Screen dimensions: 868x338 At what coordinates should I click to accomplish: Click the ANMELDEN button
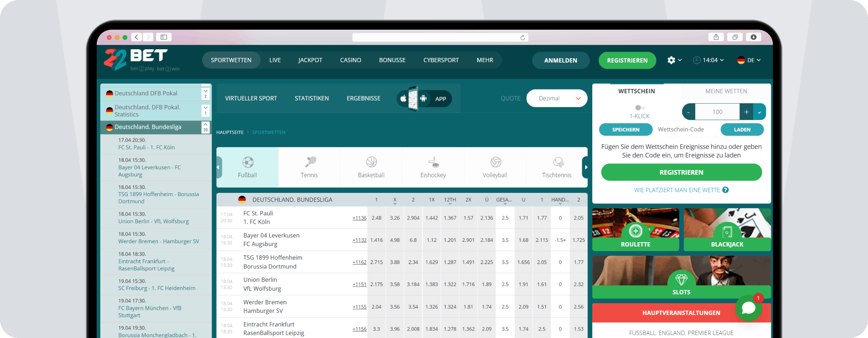click(x=561, y=61)
